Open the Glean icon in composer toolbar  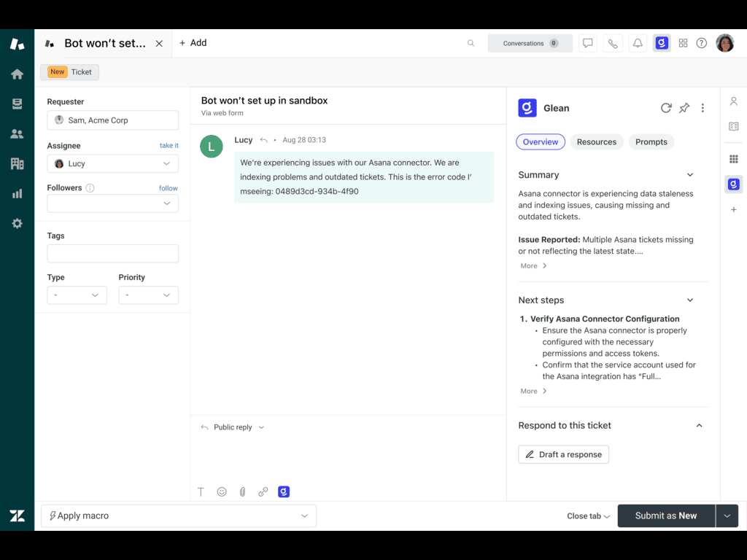pos(284,492)
